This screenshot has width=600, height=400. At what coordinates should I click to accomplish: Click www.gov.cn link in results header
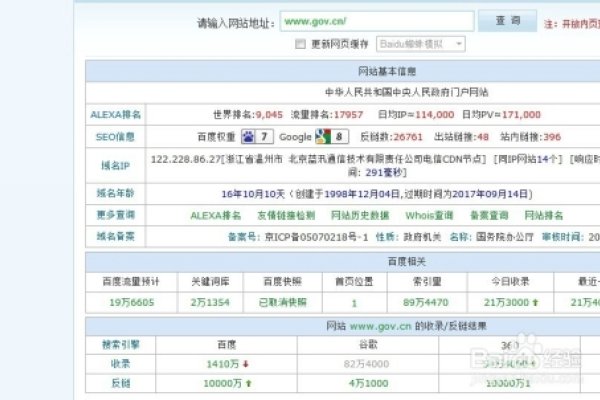(380, 327)
